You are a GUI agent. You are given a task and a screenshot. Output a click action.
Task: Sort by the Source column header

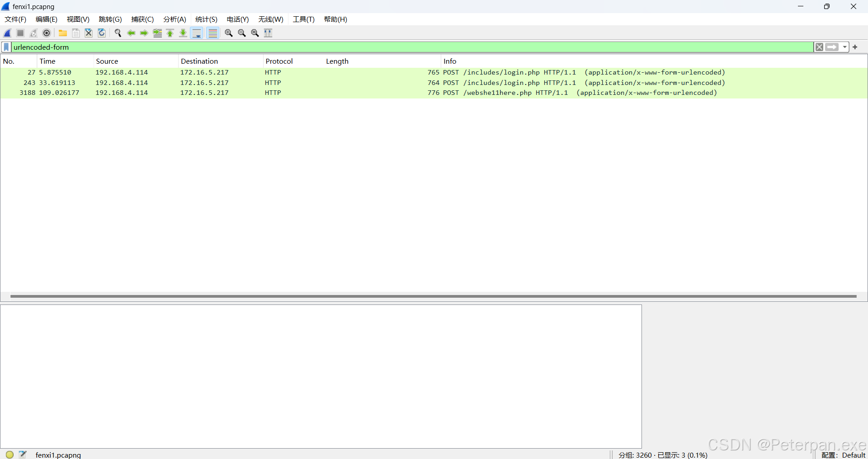click(x=136, y=61)
